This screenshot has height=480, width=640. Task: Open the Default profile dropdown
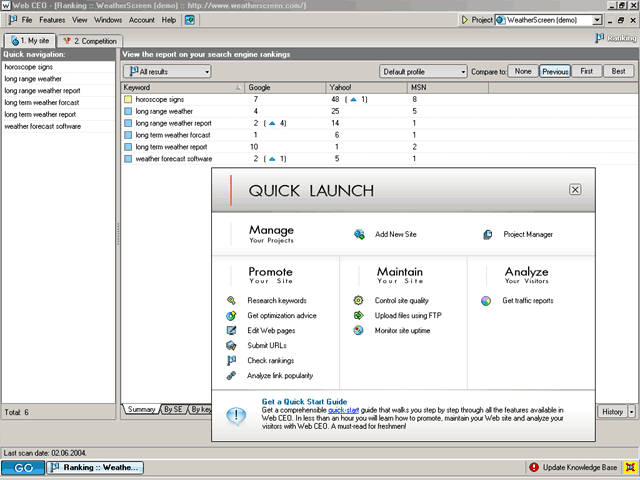(x=423, y=72)
